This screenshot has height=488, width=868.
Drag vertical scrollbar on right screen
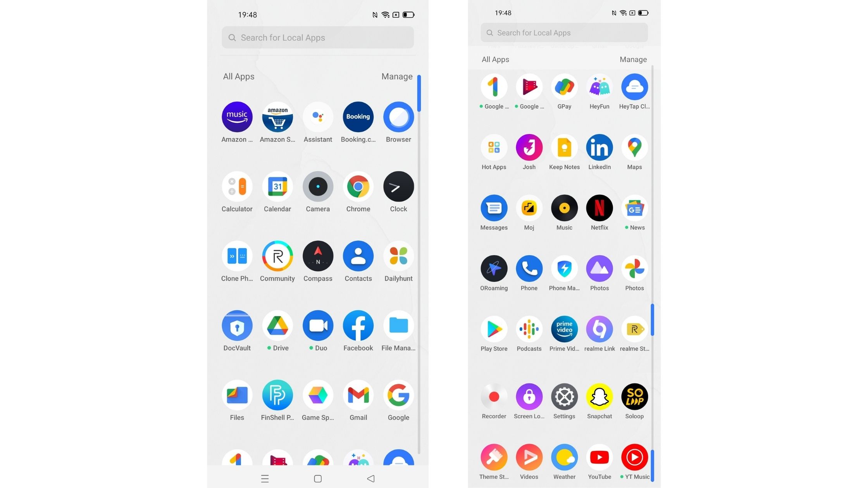652,322
